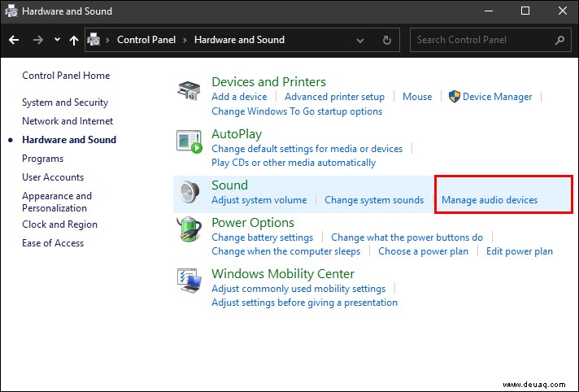Open Network and Internet category

[67, 121]
